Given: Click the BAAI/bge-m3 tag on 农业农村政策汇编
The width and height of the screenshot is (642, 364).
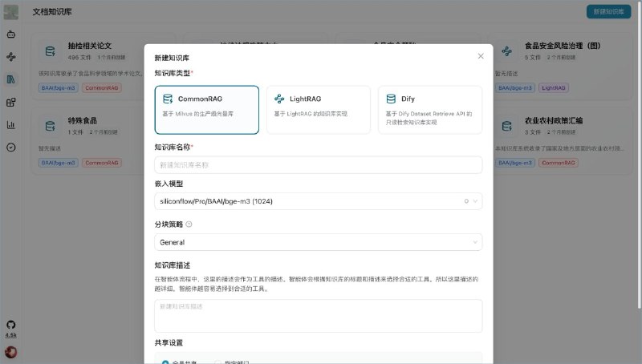Looking at the screenshot, I should pyautogui.click(x=515, y=163).
